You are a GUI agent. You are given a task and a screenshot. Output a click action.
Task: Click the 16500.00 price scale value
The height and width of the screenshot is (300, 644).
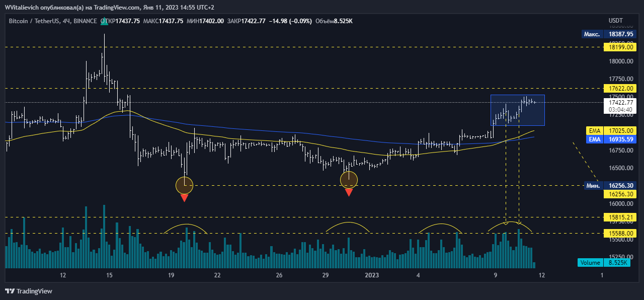[620, 168]
